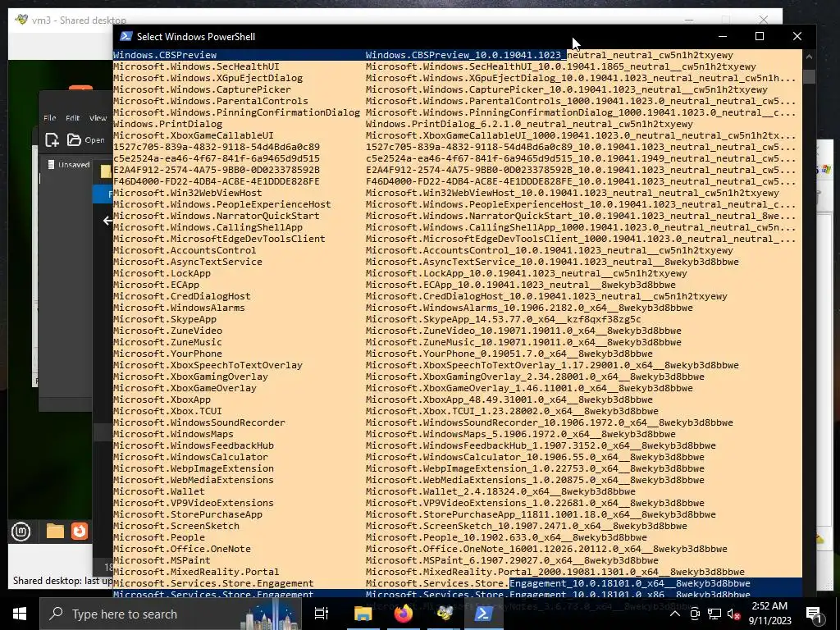Switch to PowerShell taskbar button

pos(483,614)
